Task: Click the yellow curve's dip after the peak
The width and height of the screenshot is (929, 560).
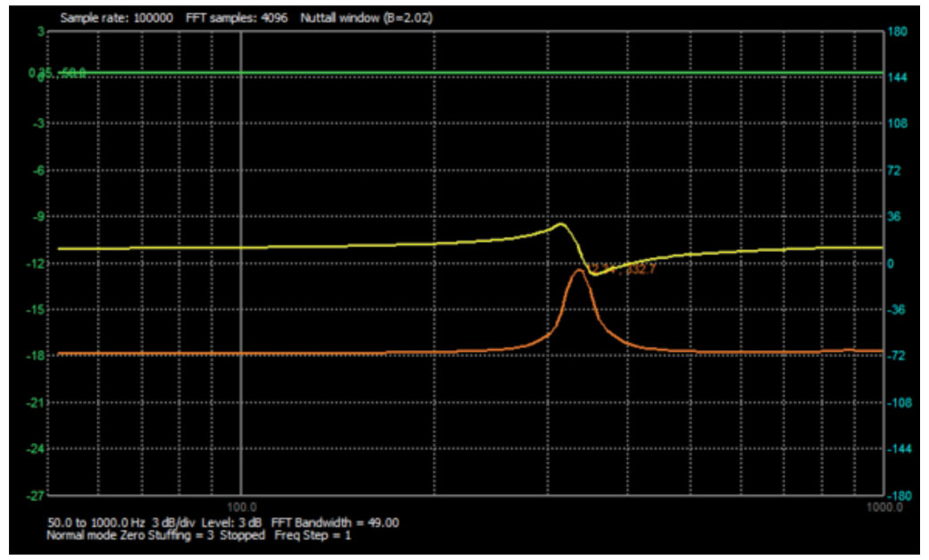Action: pos(595,273)
